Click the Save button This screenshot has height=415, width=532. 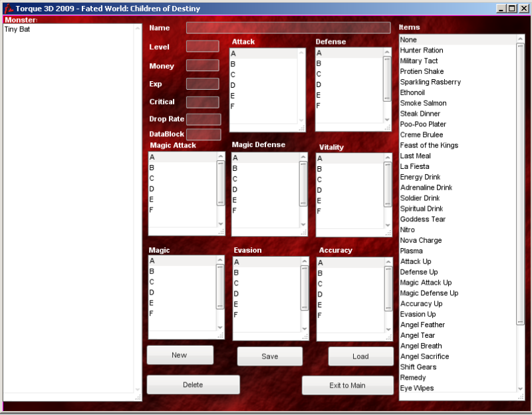tap(269, 356)
